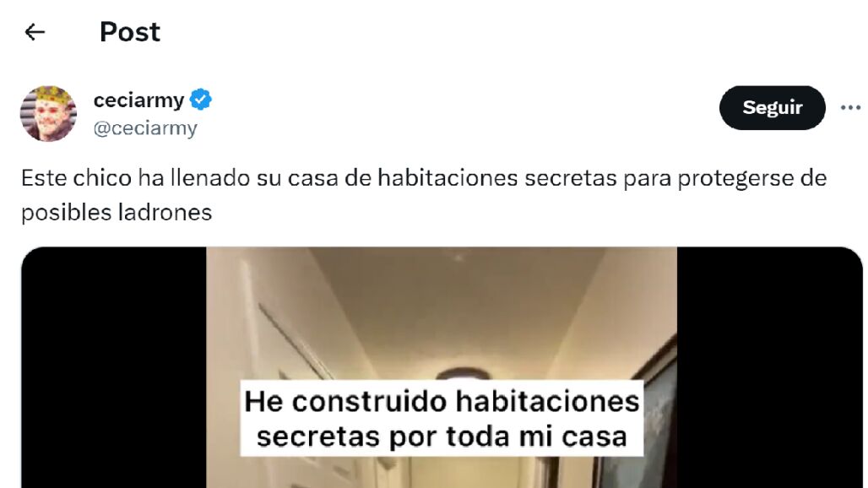
Task: Click the video's right black letterbox area
Action: tap(769, 367)
